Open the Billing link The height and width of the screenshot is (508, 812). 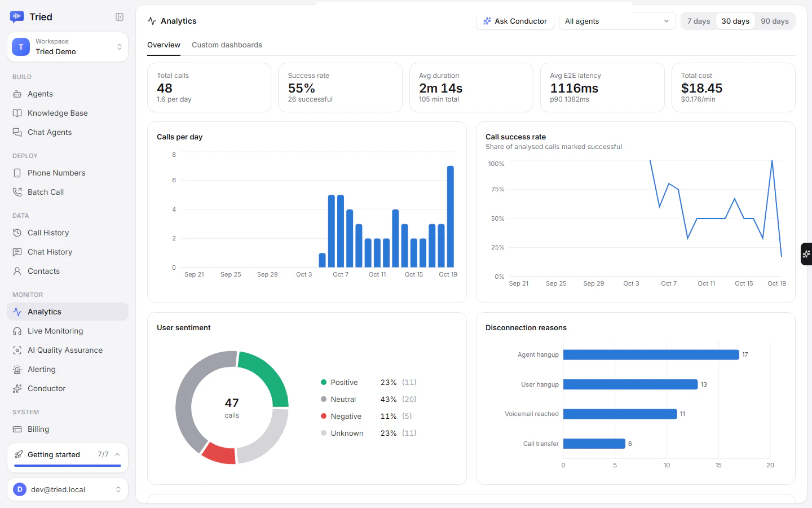(x=68, y=429)
